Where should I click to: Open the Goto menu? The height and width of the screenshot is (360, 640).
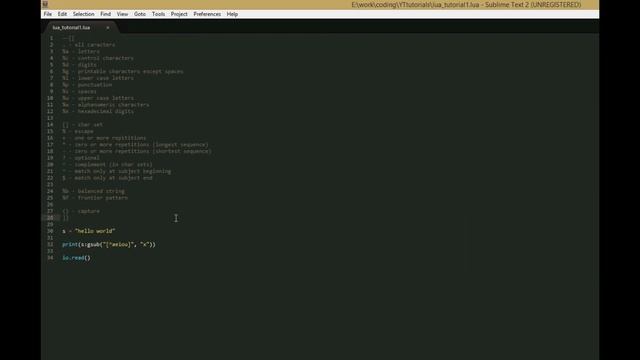(140, 14)
